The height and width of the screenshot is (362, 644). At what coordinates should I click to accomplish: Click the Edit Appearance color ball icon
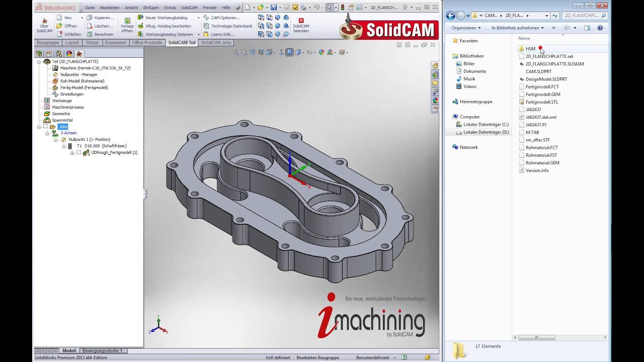pyautogui.click(x=321, y=52)
